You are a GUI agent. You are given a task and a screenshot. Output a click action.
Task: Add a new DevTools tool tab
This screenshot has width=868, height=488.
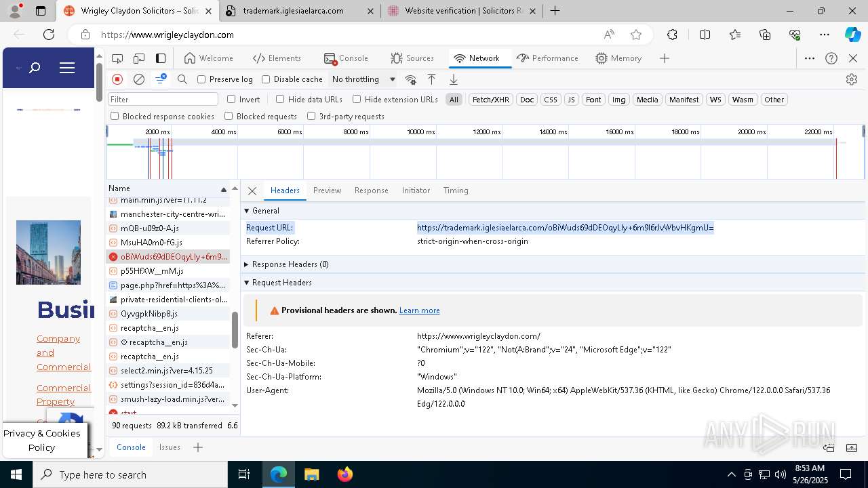[x=665, y=58]
